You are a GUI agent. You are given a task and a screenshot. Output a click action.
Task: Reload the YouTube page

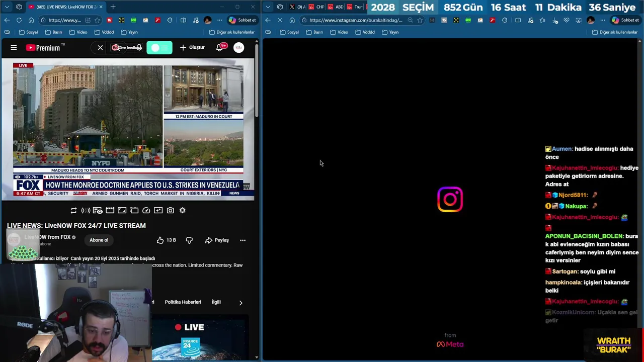(19, 20)
